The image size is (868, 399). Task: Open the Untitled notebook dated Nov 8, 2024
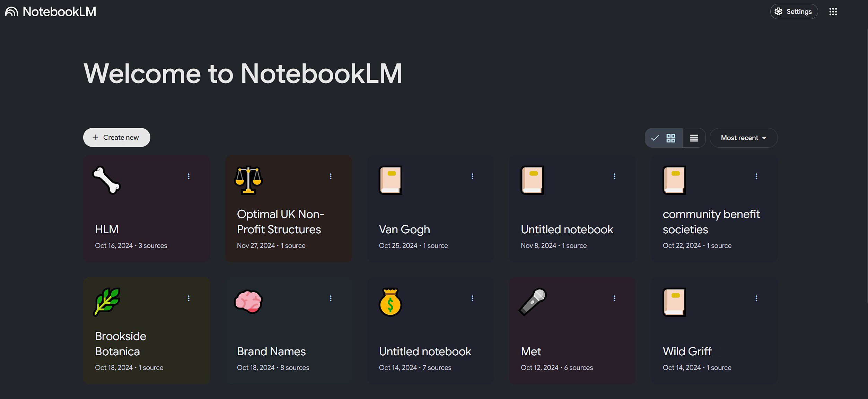coord(567,229)
